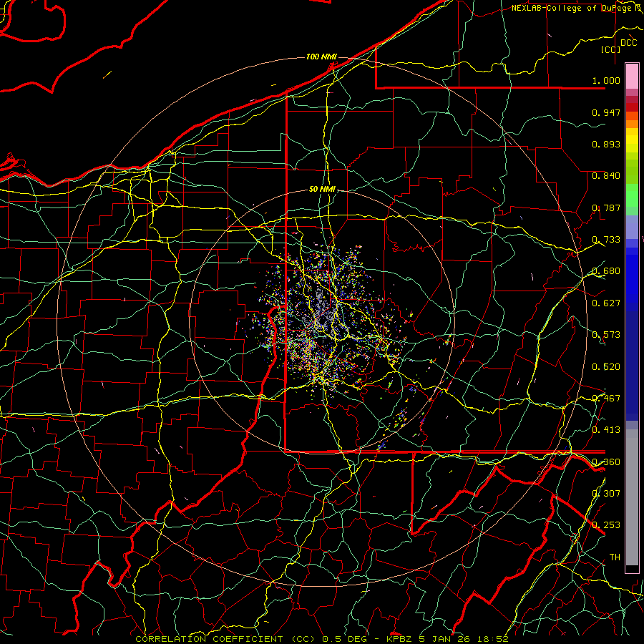
Task: Click the 0.413 scale value
Action: coord(606,430)
